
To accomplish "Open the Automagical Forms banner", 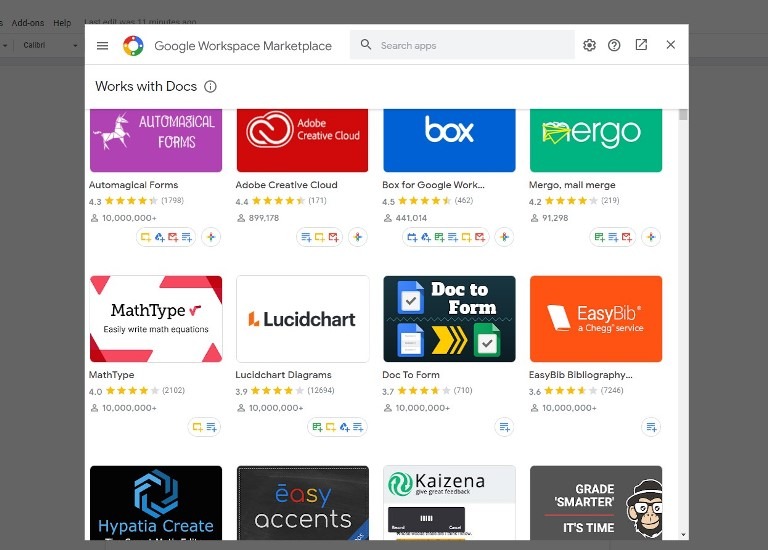I will click(156, 140).
